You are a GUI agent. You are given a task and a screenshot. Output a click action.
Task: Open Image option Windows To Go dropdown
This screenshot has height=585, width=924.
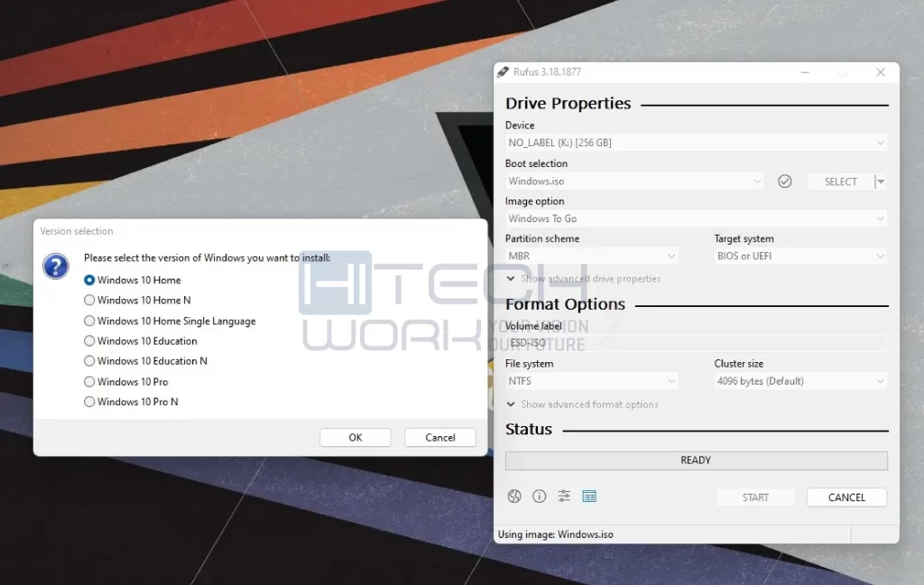(696, 218)
